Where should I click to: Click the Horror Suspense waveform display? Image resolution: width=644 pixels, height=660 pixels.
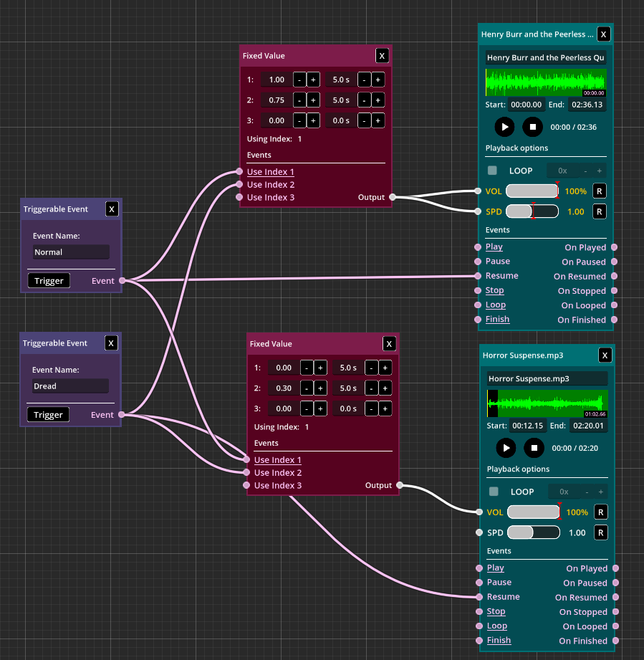(x=547, y=403)
